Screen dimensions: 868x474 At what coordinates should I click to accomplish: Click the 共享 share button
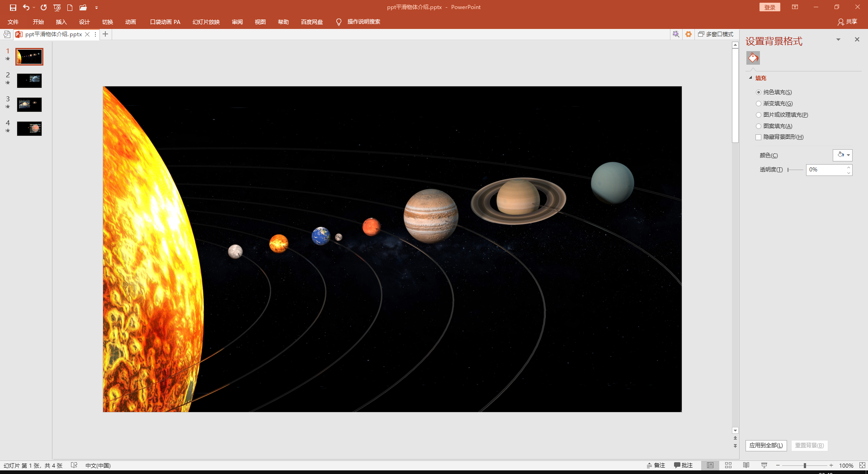click(847, 22)
